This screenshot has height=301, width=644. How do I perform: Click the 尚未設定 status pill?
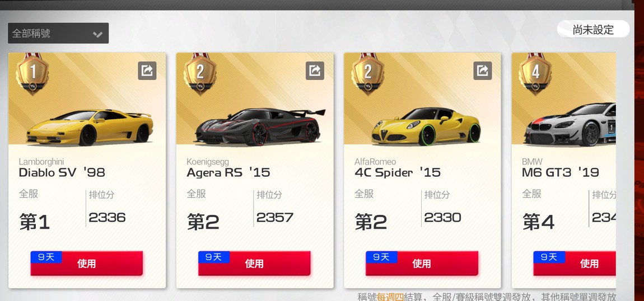(593, 30)
